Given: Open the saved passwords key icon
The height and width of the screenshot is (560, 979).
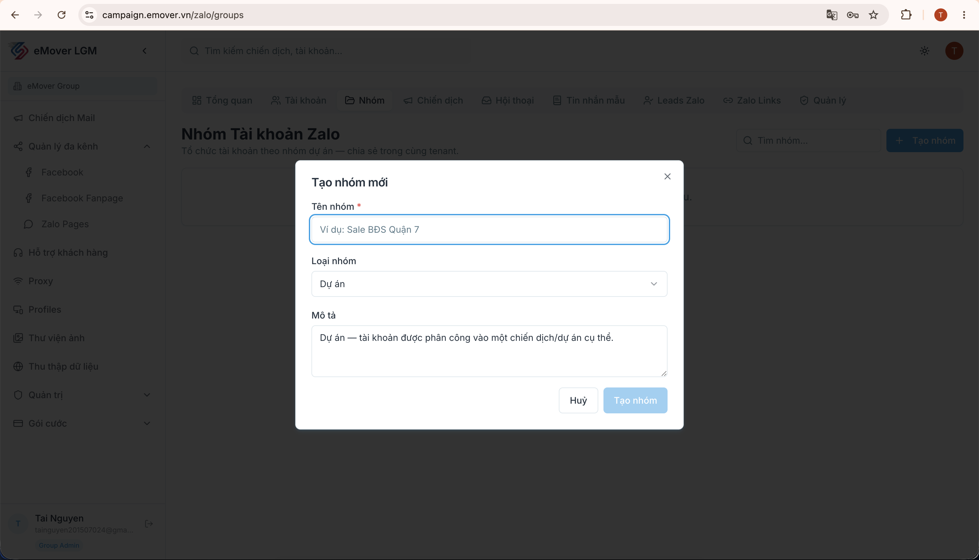Looking at the screenshot, I should pos(852,15).
